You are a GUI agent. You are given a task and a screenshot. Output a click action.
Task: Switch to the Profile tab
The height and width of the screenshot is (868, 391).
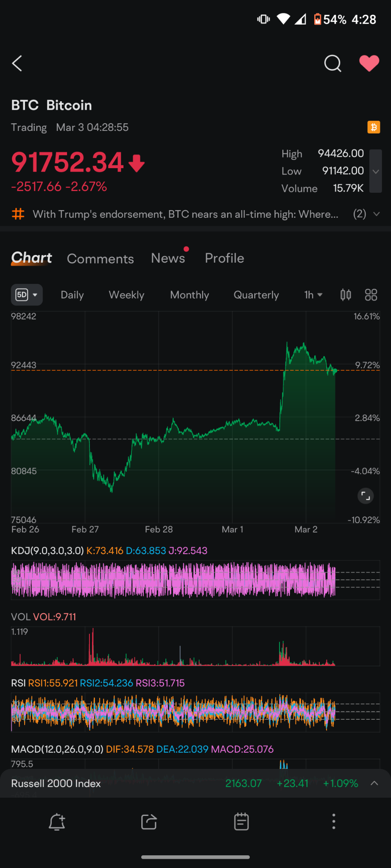pos(224,258)
